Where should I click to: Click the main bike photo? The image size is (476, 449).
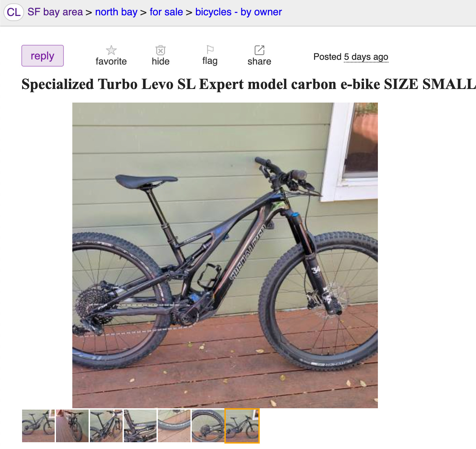pos(225,255)
